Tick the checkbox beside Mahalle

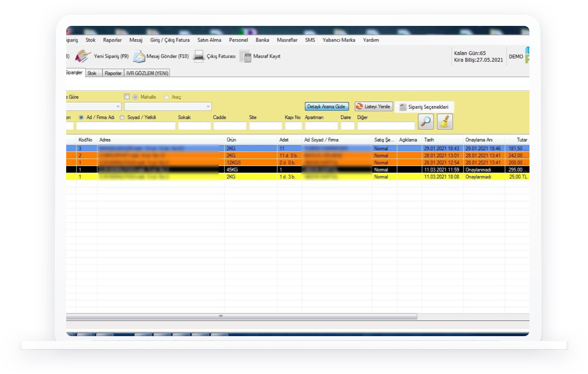click(x=127, y=96)
